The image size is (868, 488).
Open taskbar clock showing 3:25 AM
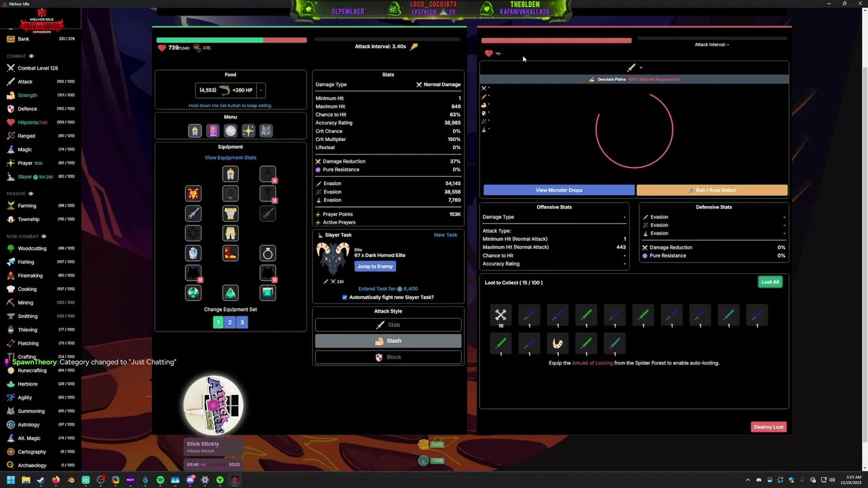[850, 480]
